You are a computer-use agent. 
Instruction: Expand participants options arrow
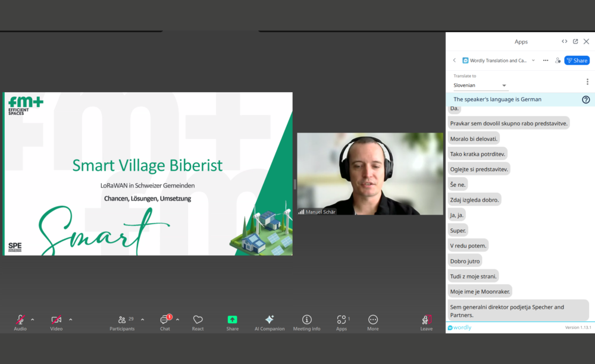(142, 319)
